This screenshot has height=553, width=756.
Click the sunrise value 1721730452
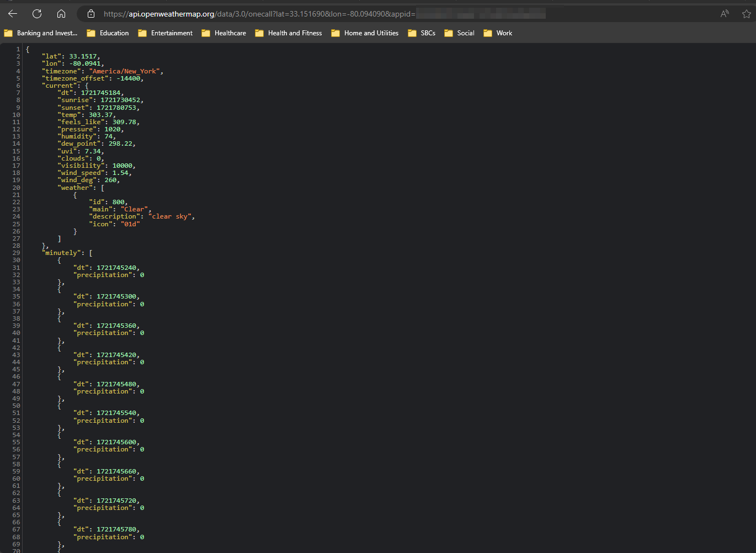click(x=120, y=100)
